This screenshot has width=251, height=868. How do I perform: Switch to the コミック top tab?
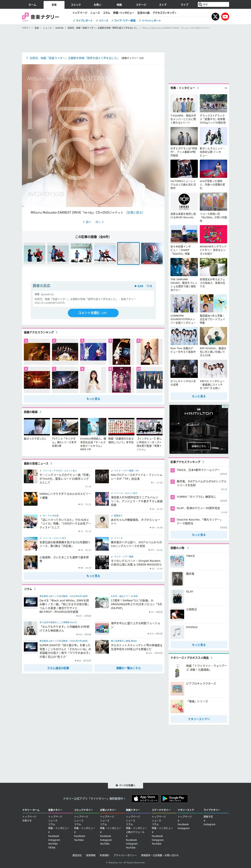click(76, 5)
